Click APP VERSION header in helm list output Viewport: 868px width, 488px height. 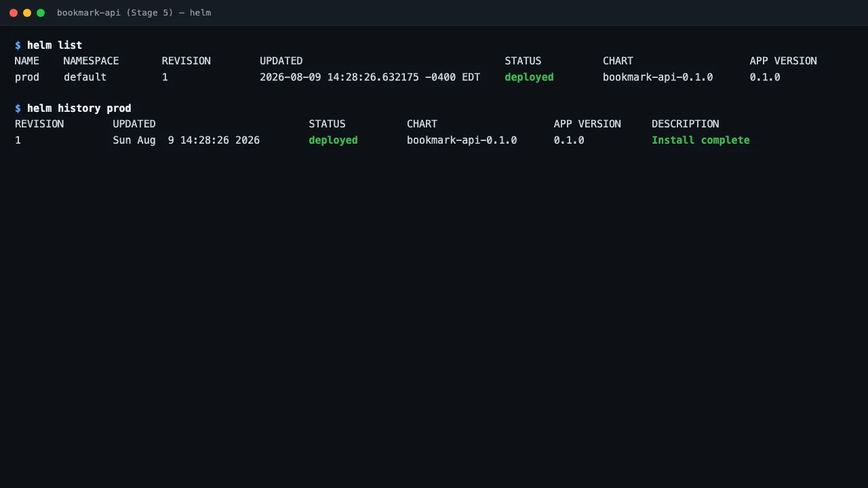[x=783, y=61]
